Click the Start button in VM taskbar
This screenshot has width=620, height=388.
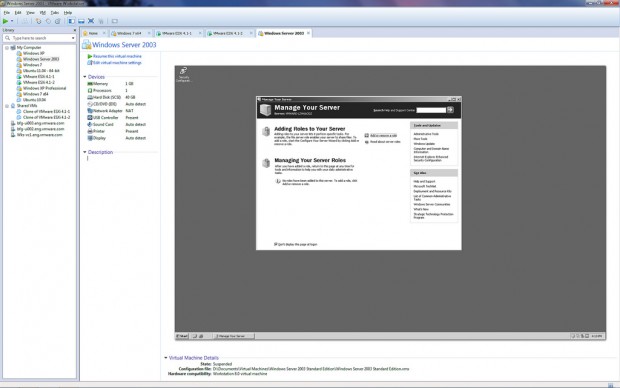click(x=182, y=336)
